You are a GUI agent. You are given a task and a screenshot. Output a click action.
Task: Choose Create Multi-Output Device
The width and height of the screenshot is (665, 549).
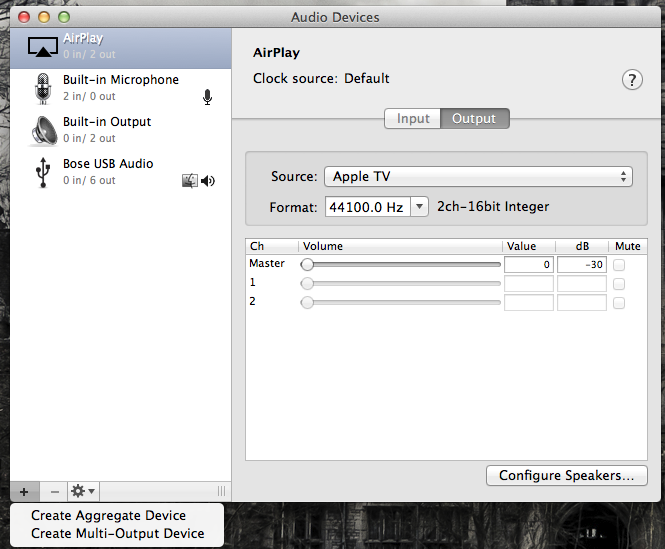pos(117,533)
